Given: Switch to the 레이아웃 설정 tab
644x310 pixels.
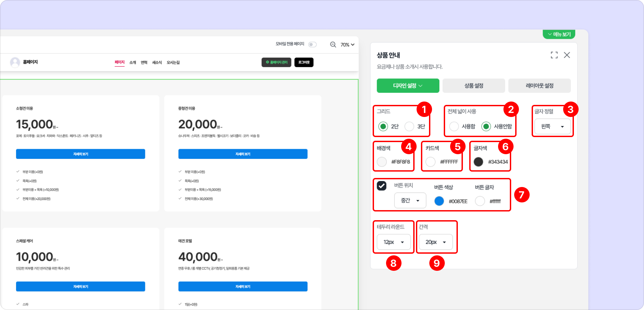Looking at the screenshot, I should [x=539, y=85].
